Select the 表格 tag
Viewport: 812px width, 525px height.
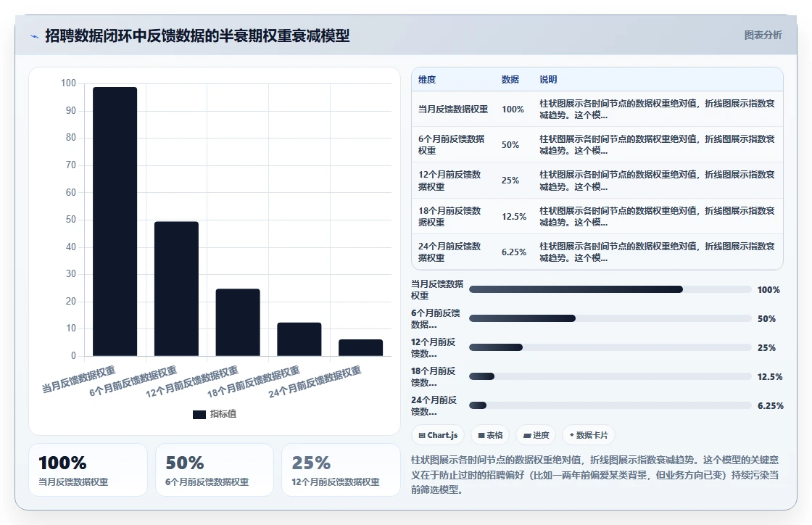tap(490, 435)
